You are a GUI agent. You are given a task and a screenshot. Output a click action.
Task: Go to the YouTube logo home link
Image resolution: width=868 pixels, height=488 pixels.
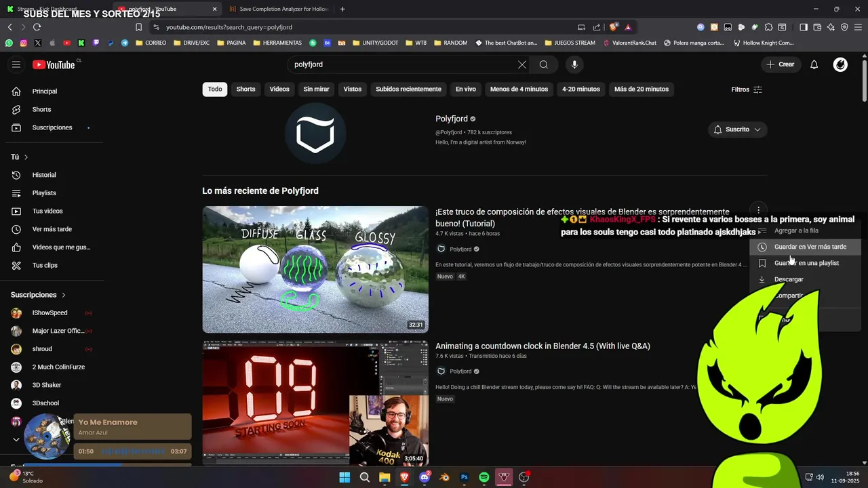(54, 64)
